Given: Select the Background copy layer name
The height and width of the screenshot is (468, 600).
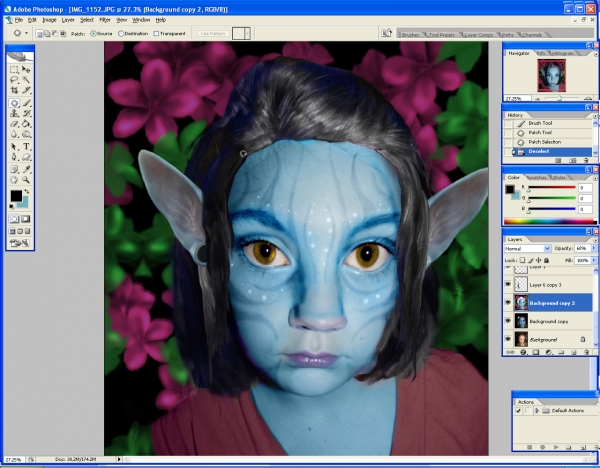Looking at the screenshot, I should click(549, 321).
